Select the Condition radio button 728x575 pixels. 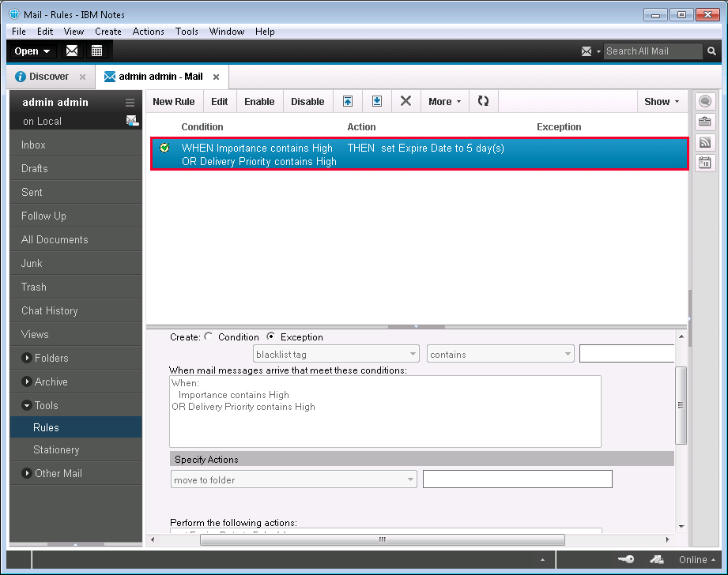(209, 337)
